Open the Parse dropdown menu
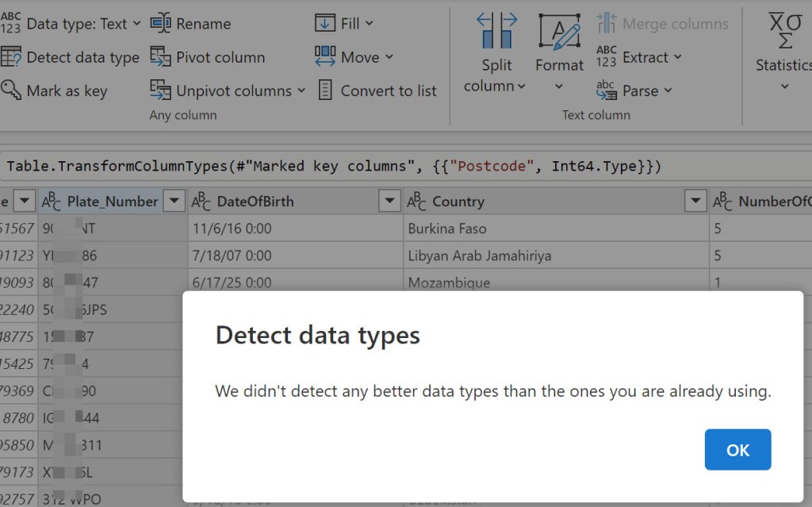812x507 pixels. pyautogui.click(x=668, y=90)
